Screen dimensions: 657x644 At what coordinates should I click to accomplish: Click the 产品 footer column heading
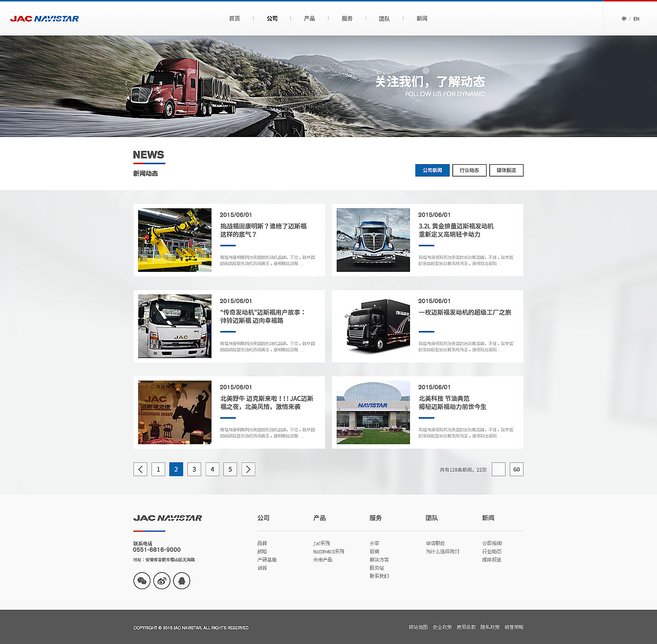[319, 518]
